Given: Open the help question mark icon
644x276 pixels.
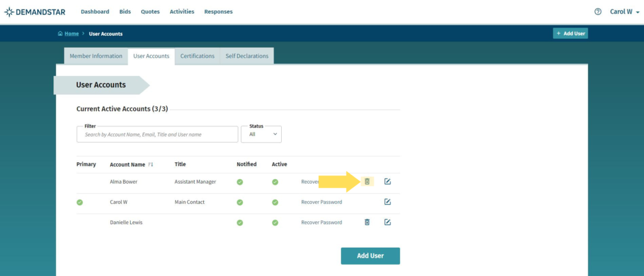Looking at the screenshot, I should coord(597,11).
